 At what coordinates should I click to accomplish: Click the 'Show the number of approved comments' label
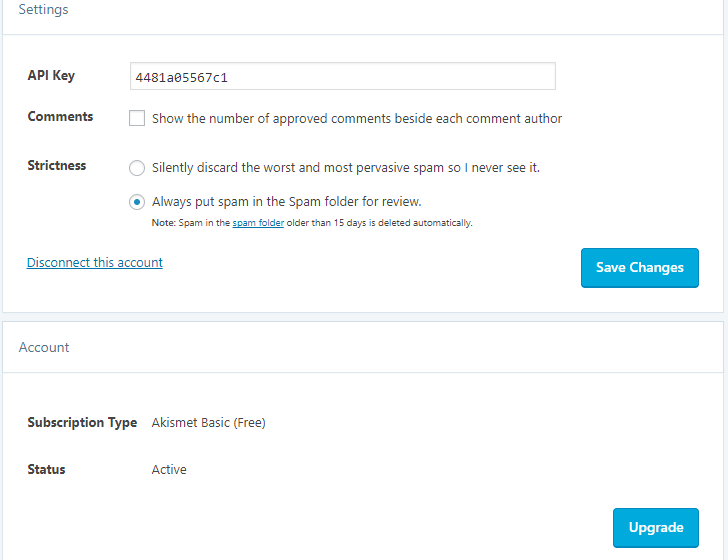coord(357,118)
